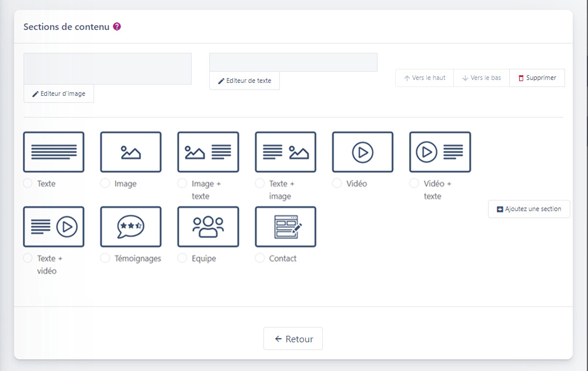
Task: Open the Editeur d'image button
Action: [59, 94]
